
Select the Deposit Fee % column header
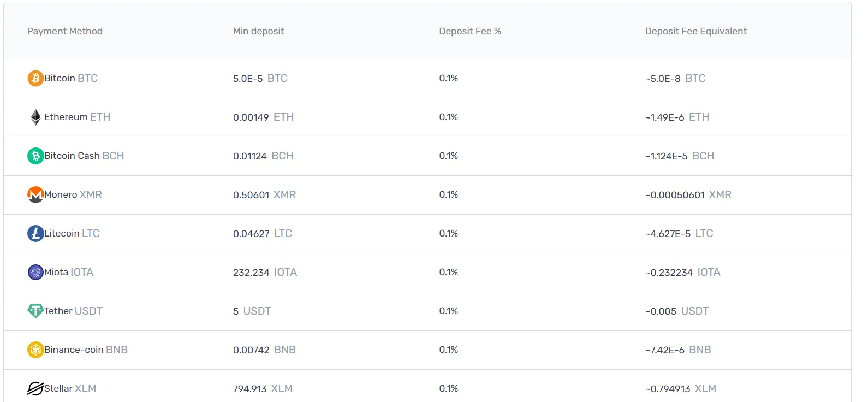click(x=470, y=31)
